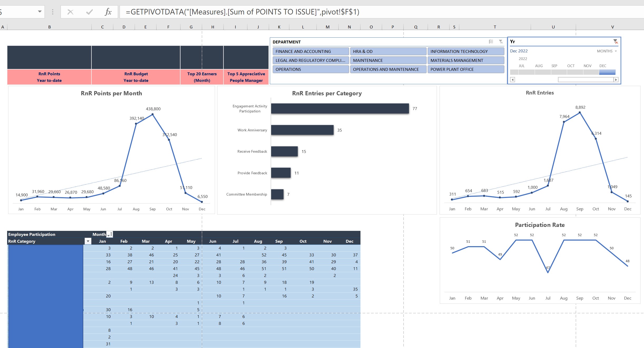Select column B header
644x348 pixels.
point(49,27)
